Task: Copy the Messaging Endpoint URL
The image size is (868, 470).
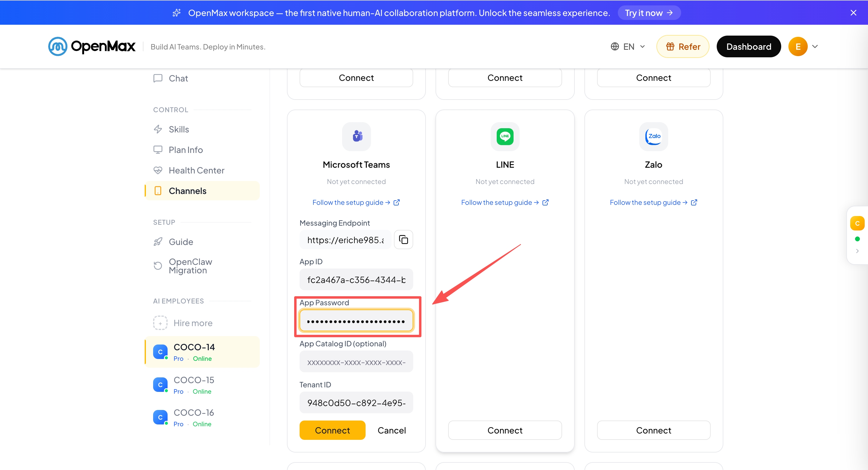Action: [x=403, y=240]
